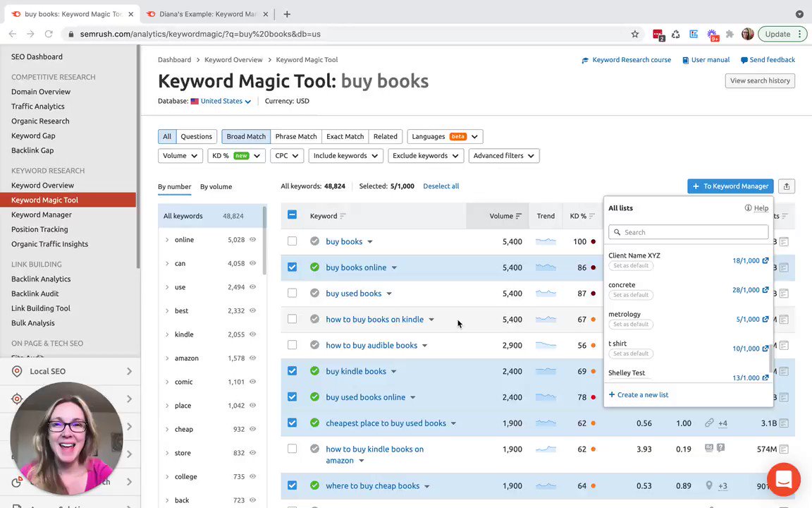Select the Questions tab
The height and width of the screenshot is (508, 812).
196,136
